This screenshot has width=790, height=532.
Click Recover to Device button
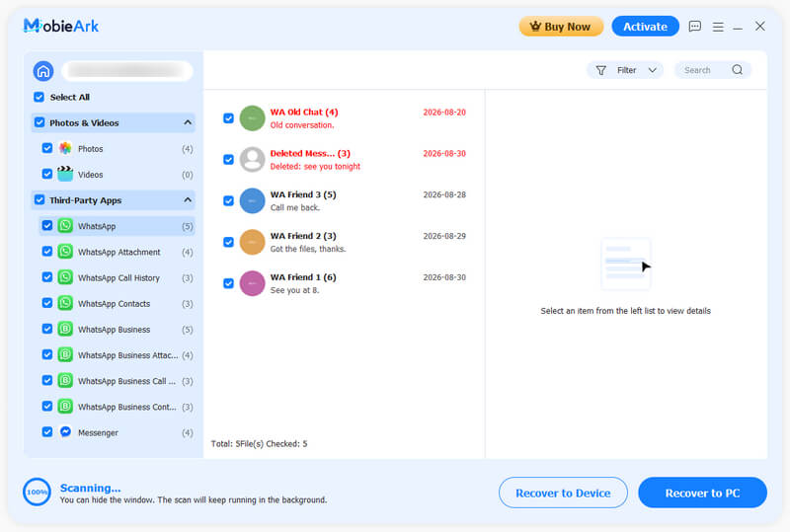click(563, 493)
